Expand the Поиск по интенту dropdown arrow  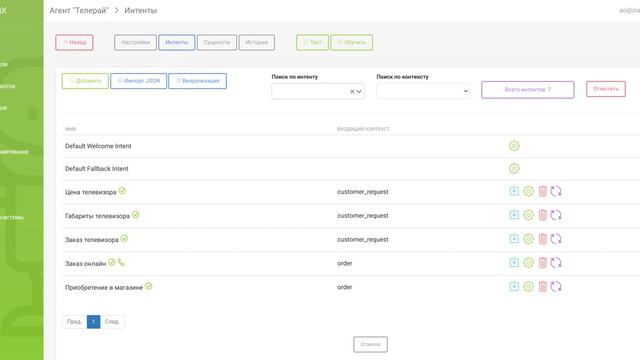coord(359,91)
